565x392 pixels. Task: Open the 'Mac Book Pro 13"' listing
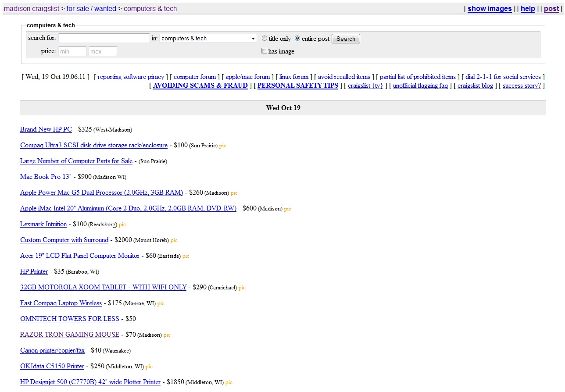(x=46, y=177)
